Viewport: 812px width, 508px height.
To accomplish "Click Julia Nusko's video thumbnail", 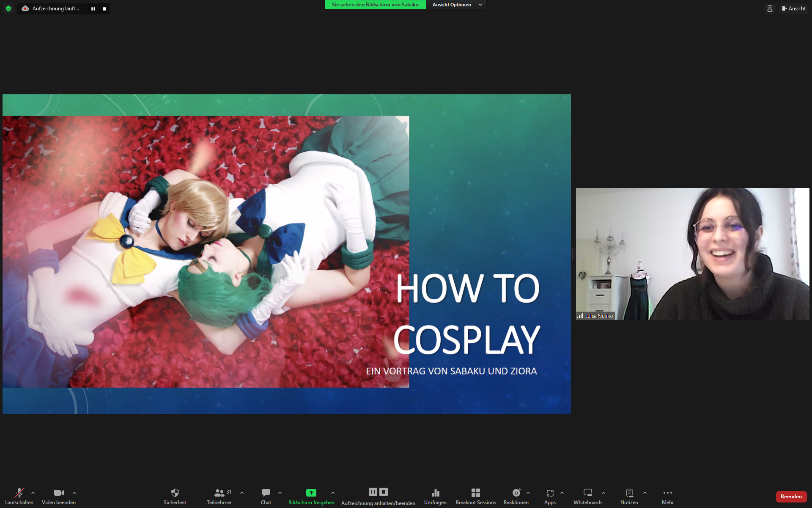I will 692,254.
